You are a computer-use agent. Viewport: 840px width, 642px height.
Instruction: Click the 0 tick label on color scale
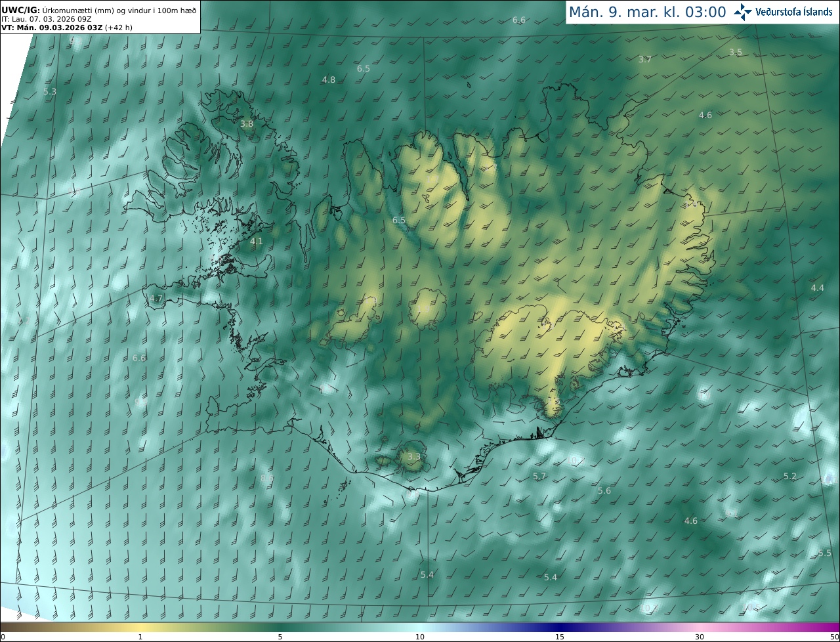point(3,637)
